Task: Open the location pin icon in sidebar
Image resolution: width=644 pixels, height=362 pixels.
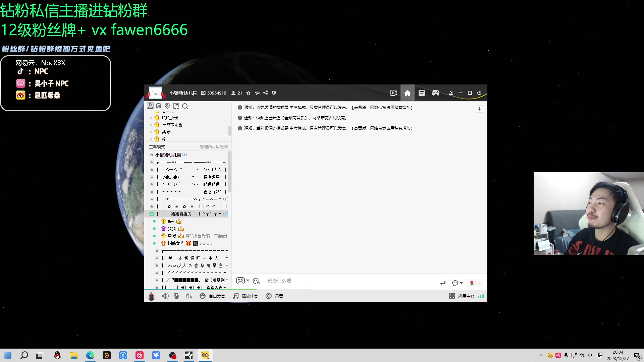Action: coord(167,106)
